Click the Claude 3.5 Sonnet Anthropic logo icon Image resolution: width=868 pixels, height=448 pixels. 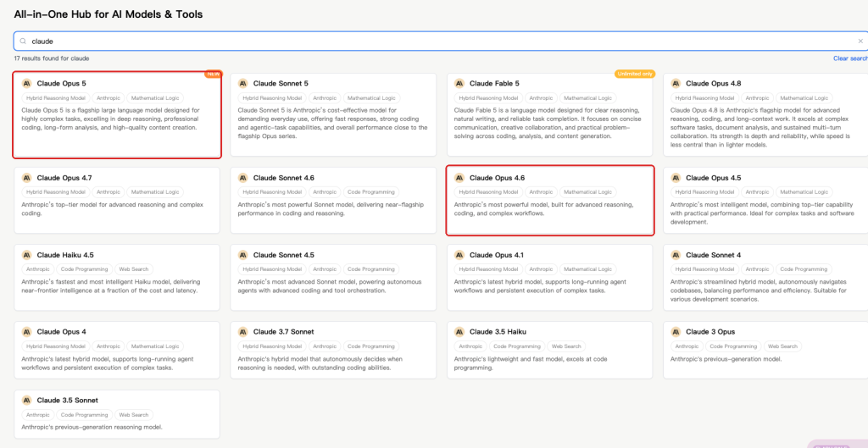[26, 400]
